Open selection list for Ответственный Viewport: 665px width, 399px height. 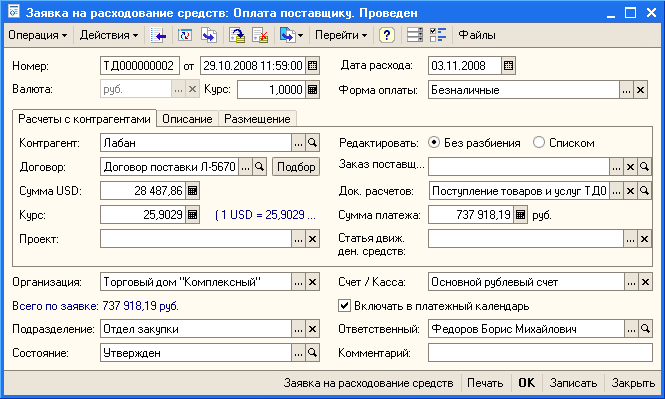point(631,329)
